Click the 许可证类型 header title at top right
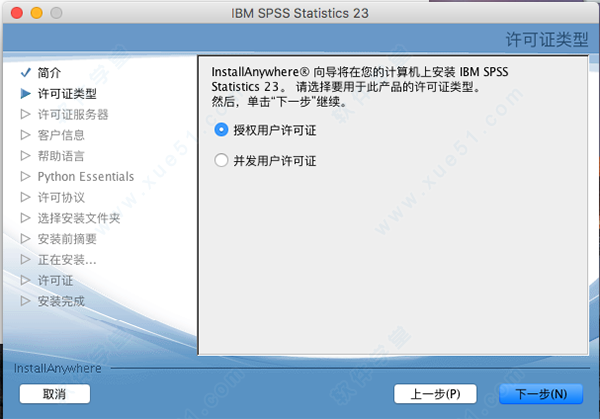600x419 pixels. pos(547,39)
